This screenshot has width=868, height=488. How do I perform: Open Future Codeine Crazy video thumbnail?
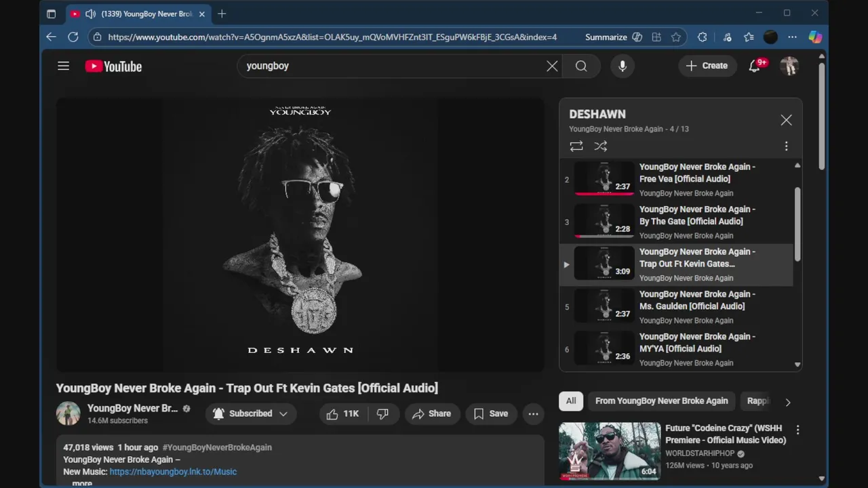click(x=610, y=451)
